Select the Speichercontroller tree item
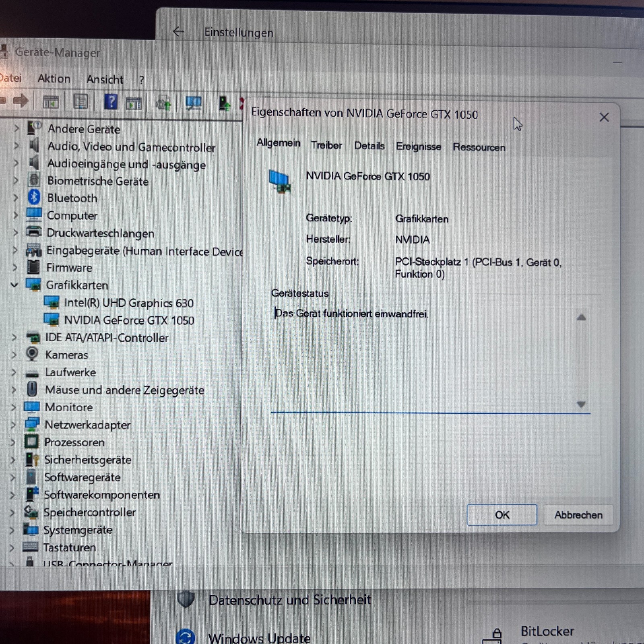Viewport: 644px width, 644px height. 90,512
